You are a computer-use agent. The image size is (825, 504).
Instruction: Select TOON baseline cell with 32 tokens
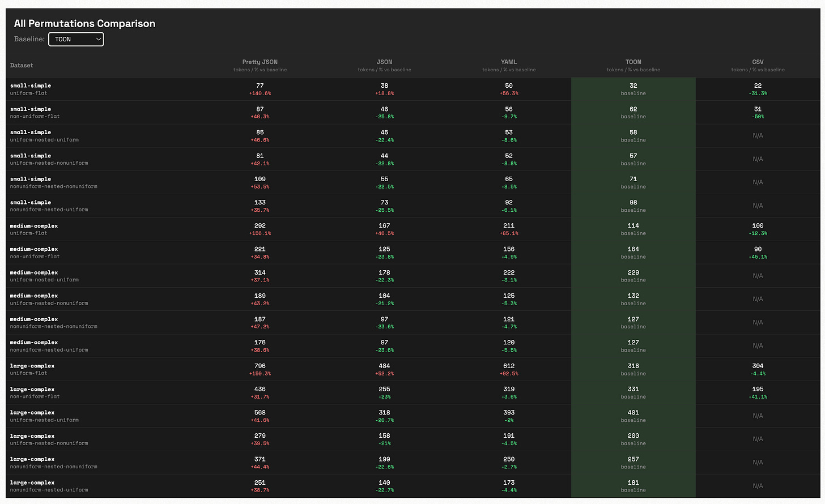pyautogui.click(x=633, y=89)
